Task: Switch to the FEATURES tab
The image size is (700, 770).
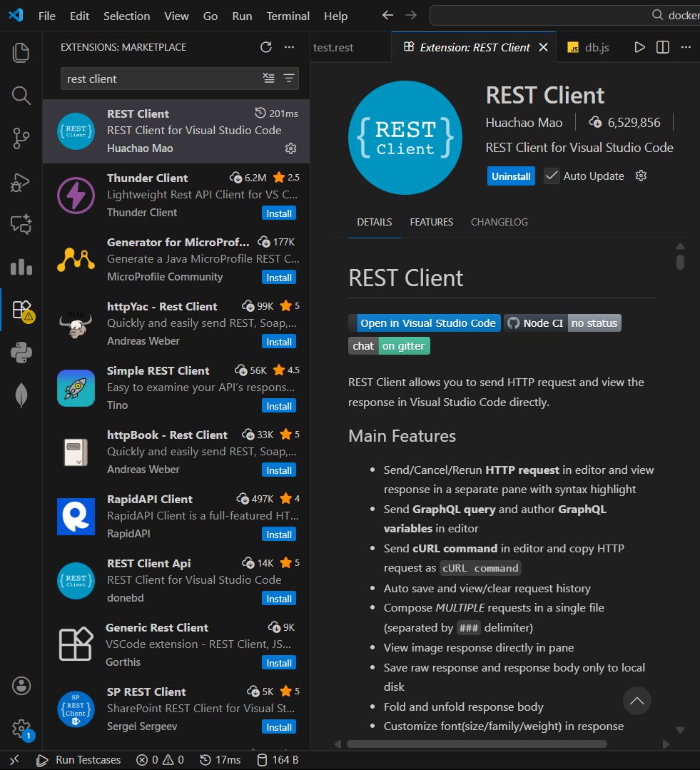Action: (x=431, y=222)
